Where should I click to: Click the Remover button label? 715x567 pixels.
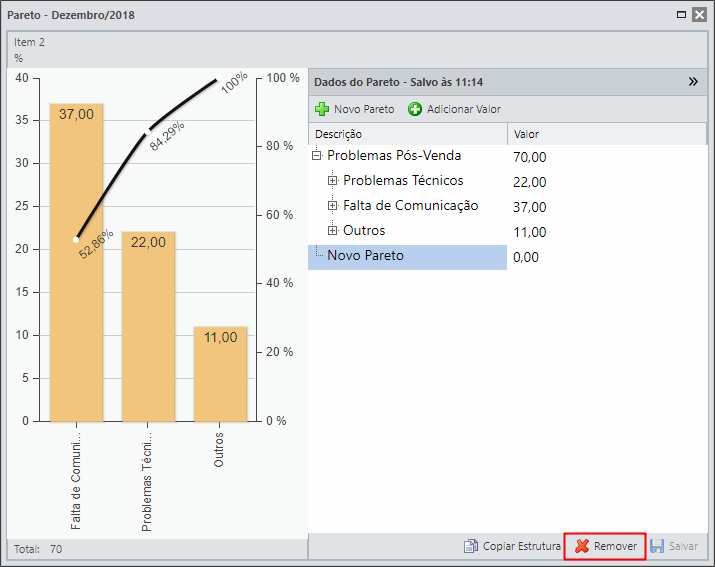pos(616,546)
